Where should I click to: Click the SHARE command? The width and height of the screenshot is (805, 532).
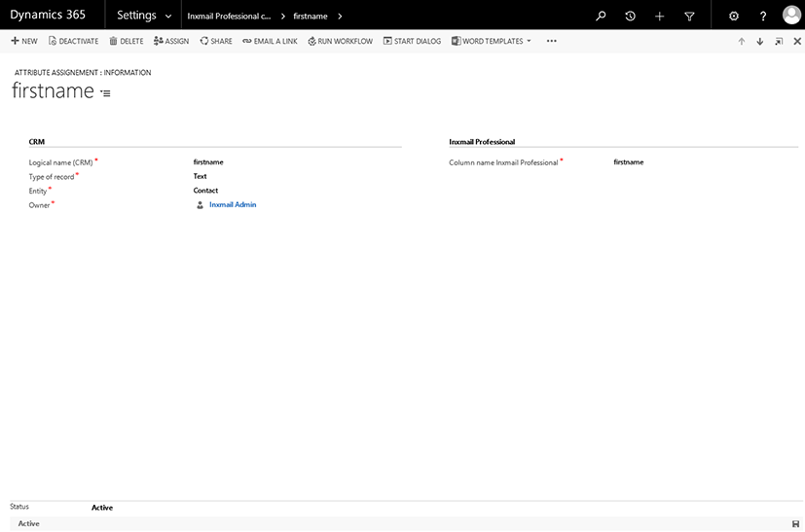[216, 41]
